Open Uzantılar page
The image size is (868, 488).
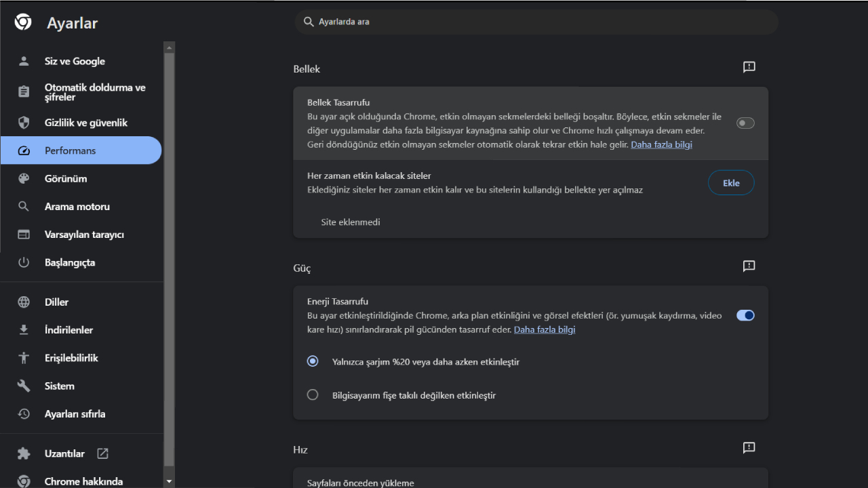pyautogui.click(x=81, y=453)
